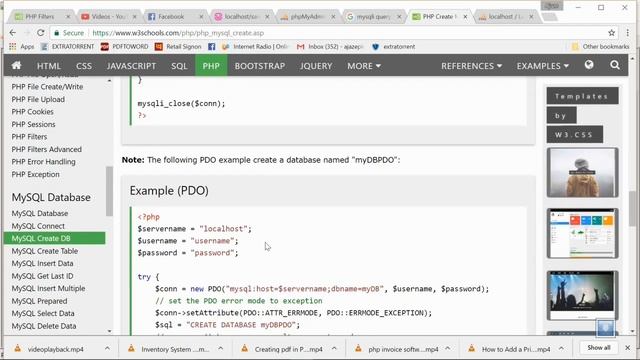Select JAVASCRIPT in the top navigation
640x360 pixels.
pyautogui.click(x=131, y=66)
